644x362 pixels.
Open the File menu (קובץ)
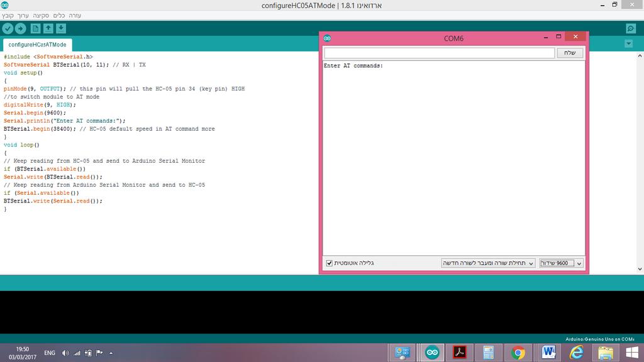coord(8,15)
